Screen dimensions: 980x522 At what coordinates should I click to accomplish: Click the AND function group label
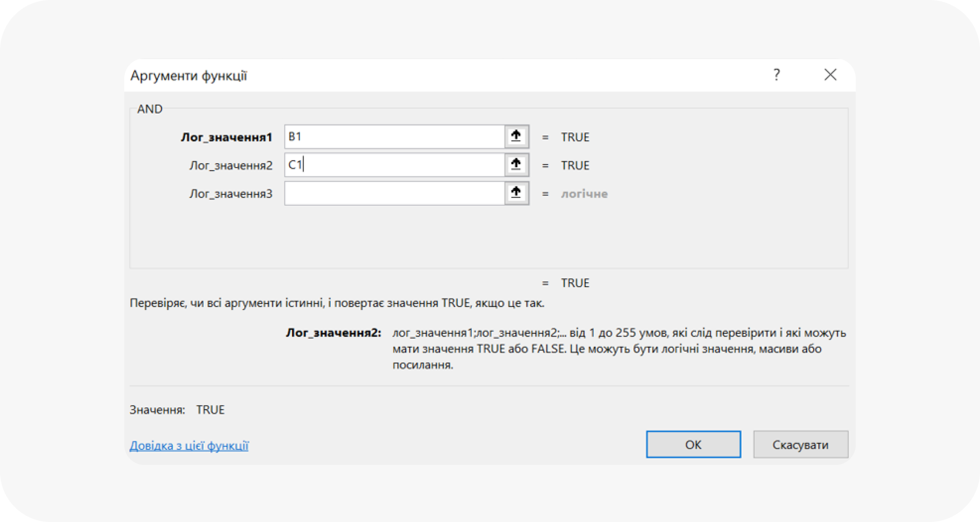tap(150, 109)
